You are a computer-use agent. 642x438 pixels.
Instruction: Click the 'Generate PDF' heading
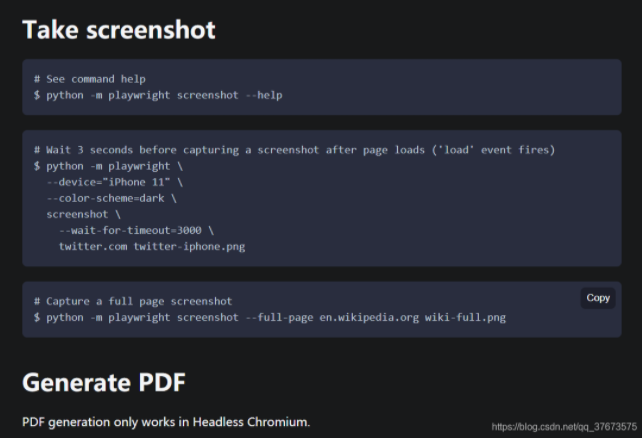104,382
